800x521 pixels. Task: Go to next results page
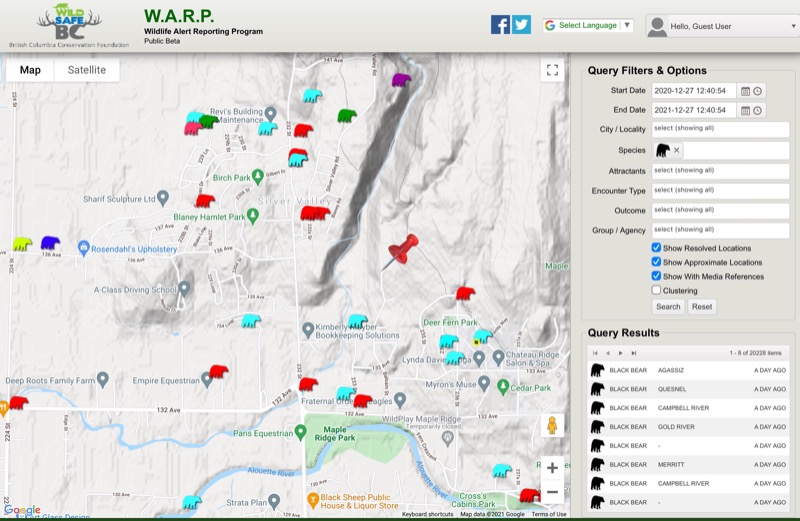point(620,353)
